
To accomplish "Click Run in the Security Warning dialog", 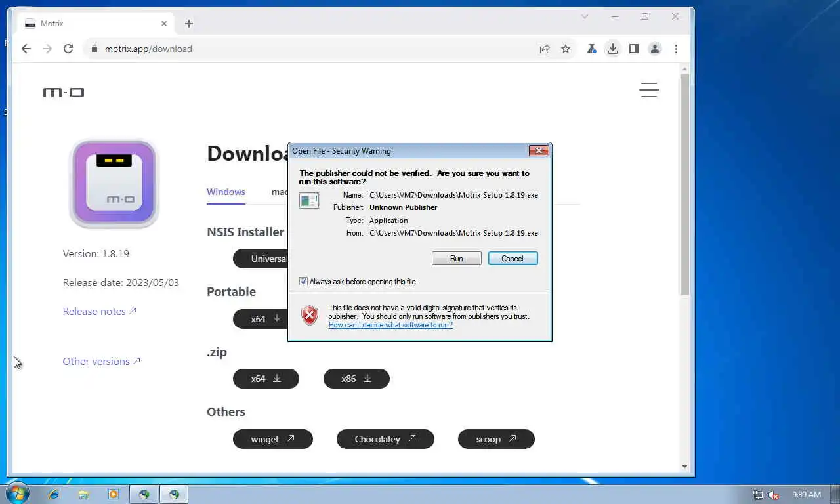I will point(456,259).
